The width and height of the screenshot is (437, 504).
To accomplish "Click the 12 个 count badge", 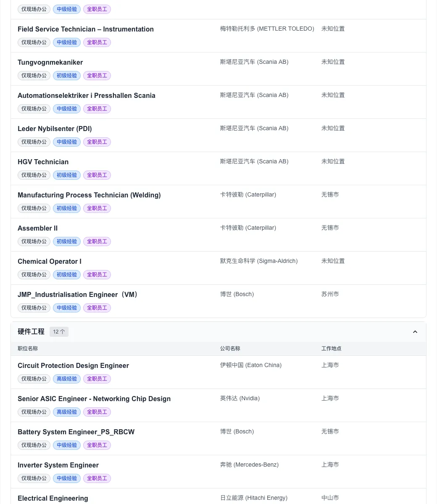I will pyautogui.click(x=59, y=332).
